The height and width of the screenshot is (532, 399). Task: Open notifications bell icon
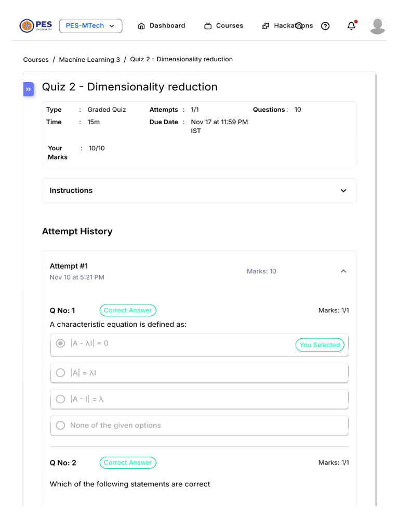tap(352, 26)
